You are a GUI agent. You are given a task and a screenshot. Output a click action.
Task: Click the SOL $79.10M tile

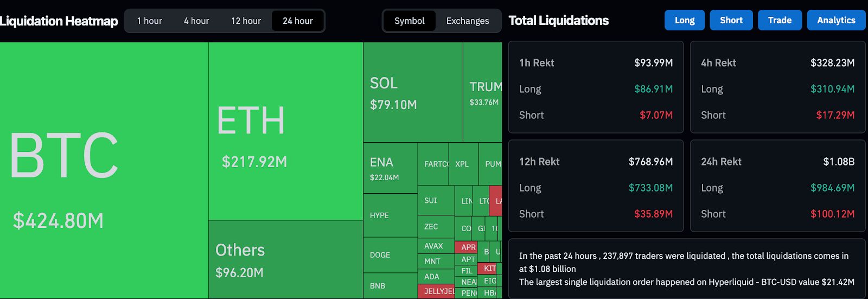coord(412,92)
